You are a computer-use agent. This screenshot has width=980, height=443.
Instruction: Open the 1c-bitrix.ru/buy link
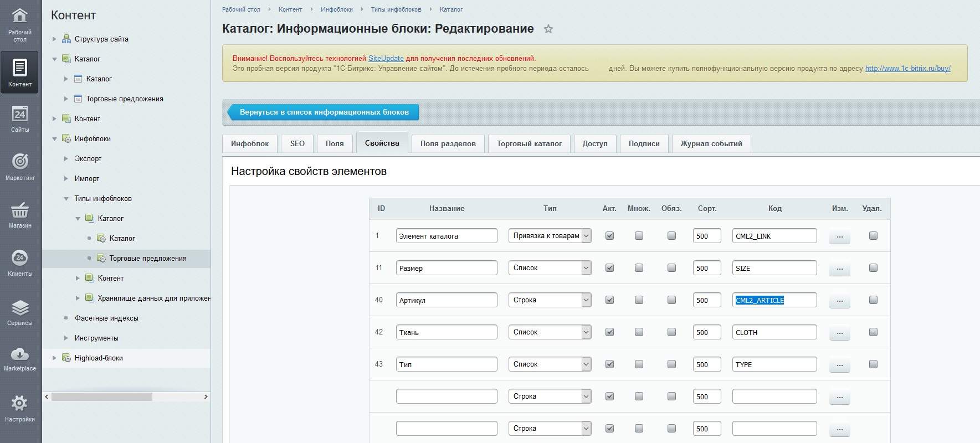point(908,69)
